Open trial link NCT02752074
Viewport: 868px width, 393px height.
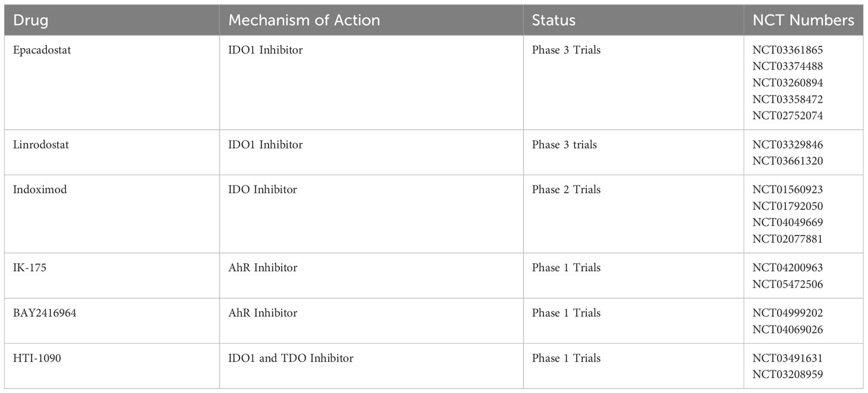click(x=788, y=116)
